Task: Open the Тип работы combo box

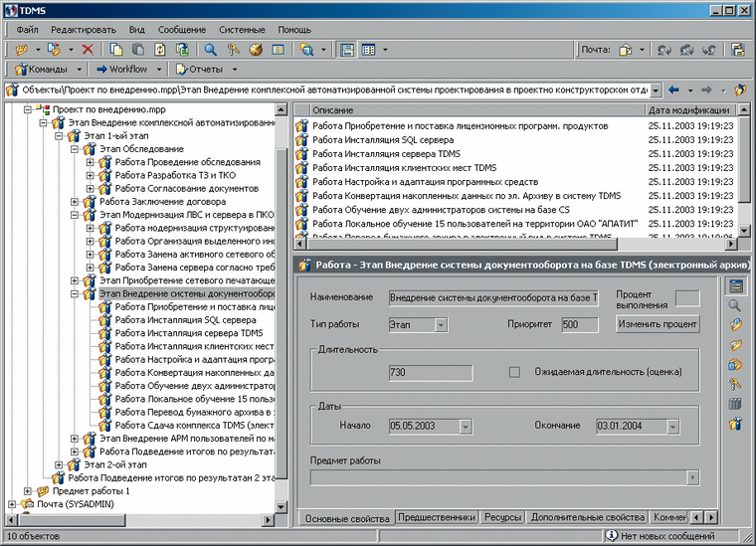Action: click(441, 325)
